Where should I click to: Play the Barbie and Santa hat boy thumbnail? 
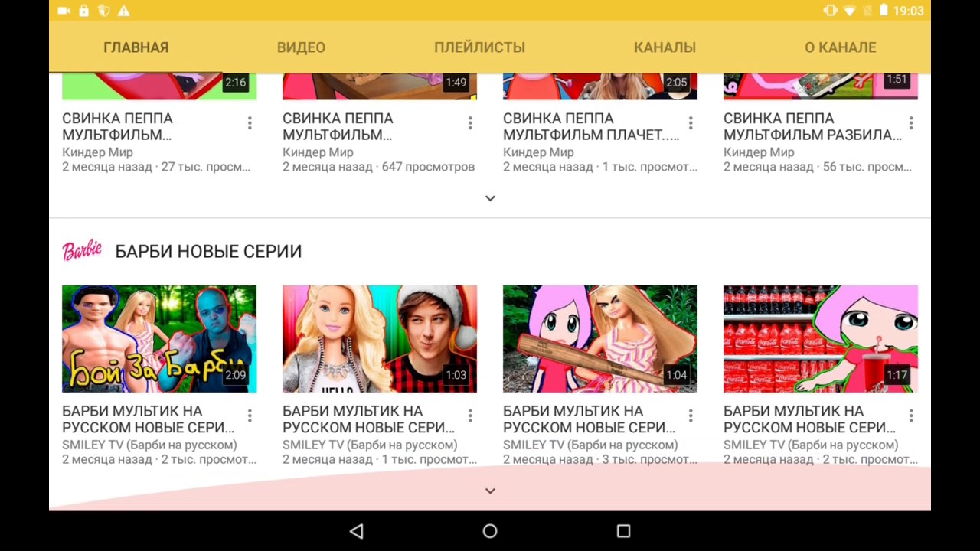pyautogui.click(x=380, y=339)
